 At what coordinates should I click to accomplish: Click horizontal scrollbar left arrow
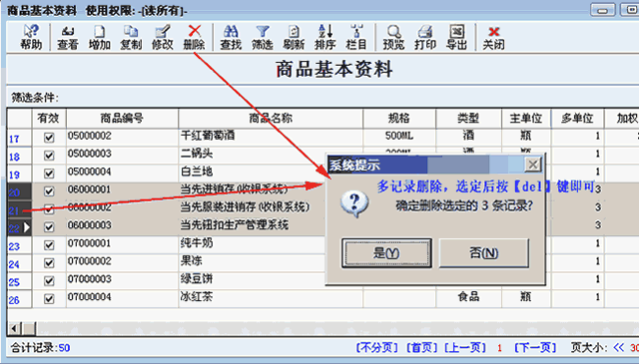click(x=15, y=328)
